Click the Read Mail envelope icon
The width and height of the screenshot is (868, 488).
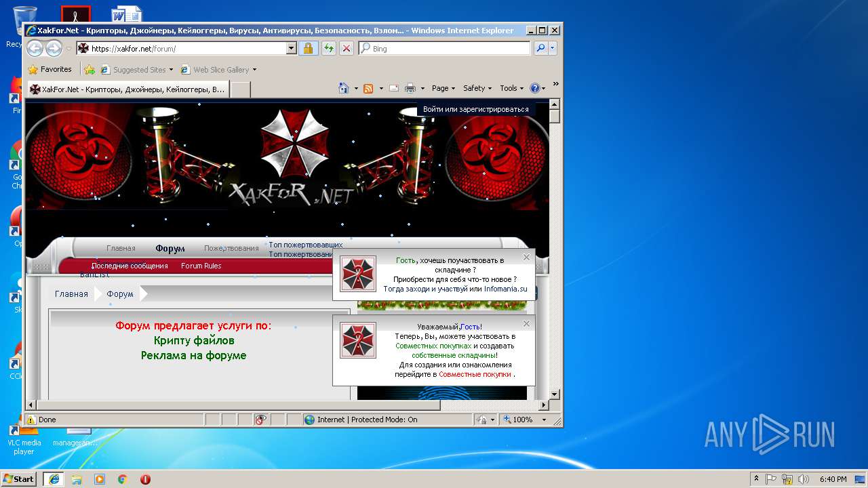coord(394,88)
